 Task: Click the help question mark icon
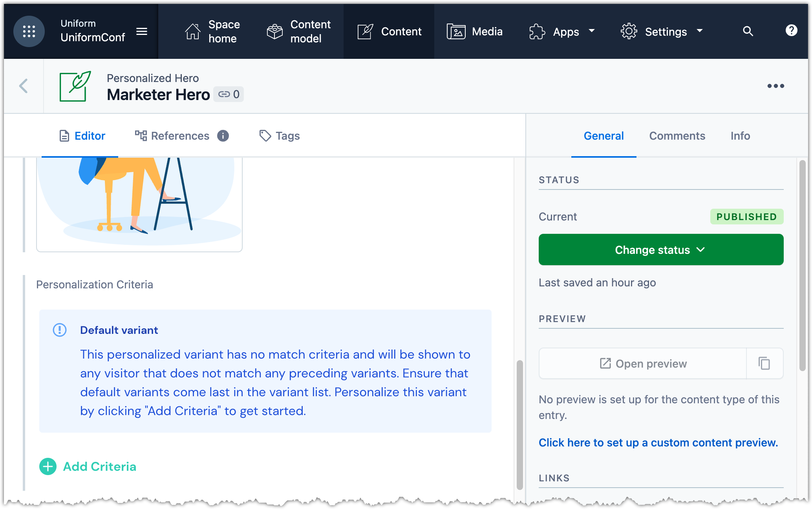coord(791,31)
